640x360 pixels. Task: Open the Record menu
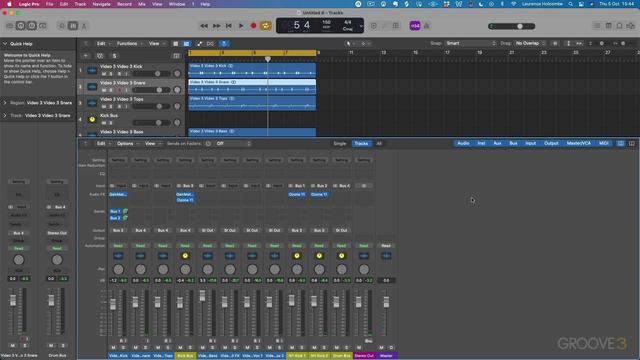point(124,4)
